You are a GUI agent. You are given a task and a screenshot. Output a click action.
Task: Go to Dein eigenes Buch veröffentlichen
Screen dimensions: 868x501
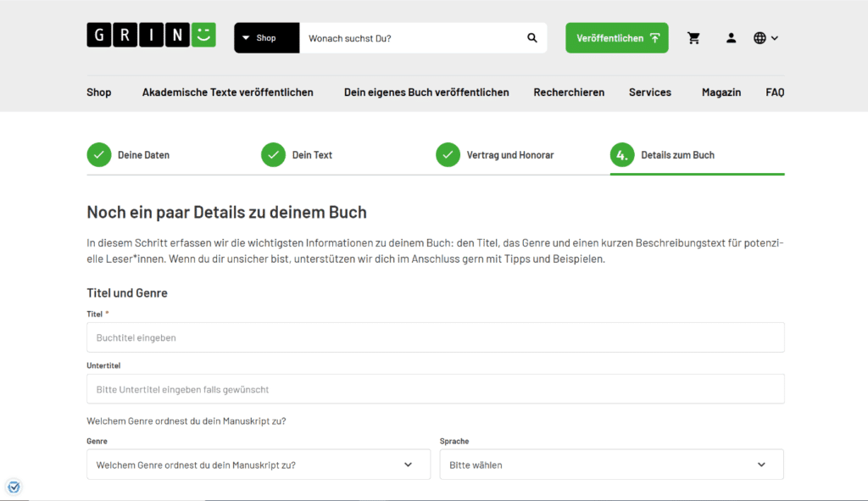(x=426, y=92)
